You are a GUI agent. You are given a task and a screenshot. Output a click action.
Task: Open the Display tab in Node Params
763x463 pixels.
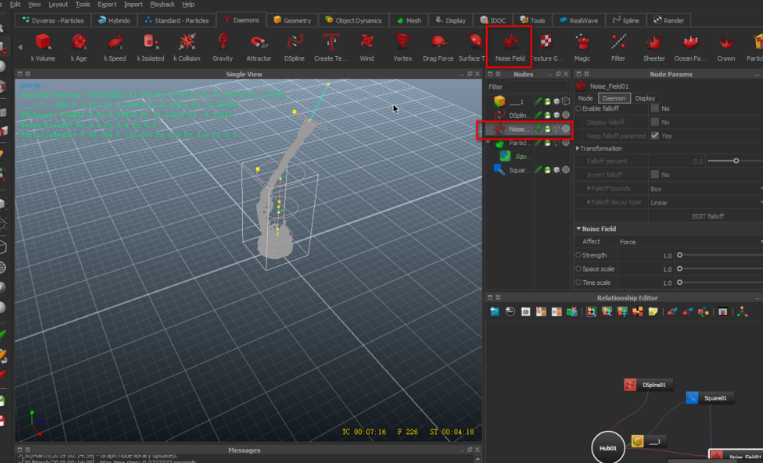(x=646, y=98)
